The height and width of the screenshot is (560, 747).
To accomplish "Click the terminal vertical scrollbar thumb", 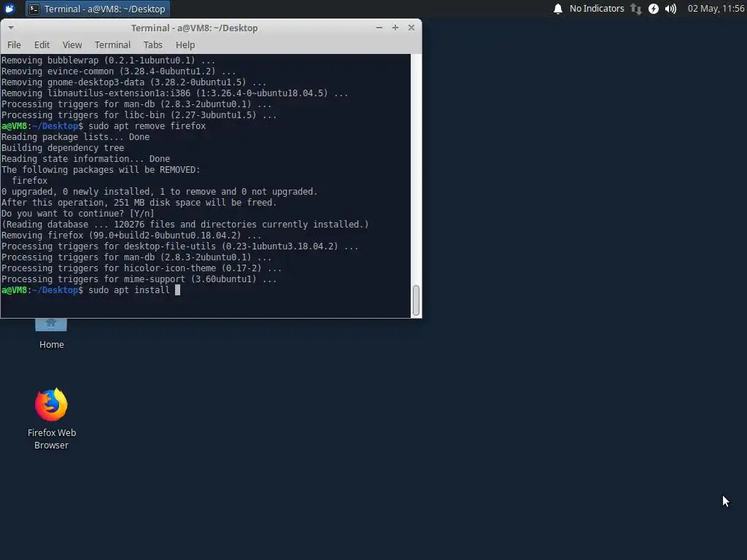I will [416, 300].
